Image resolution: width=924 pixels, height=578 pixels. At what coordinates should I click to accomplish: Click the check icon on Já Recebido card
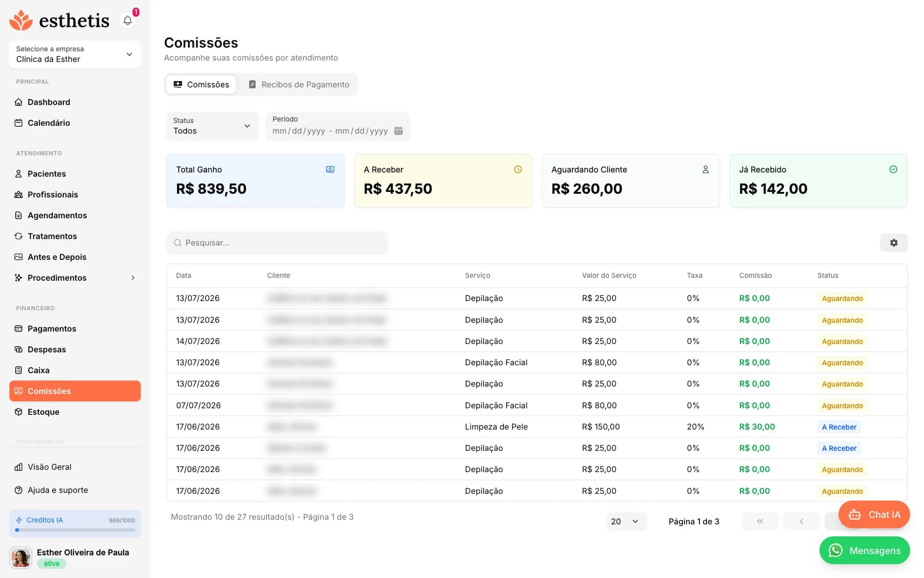(893, 169)
